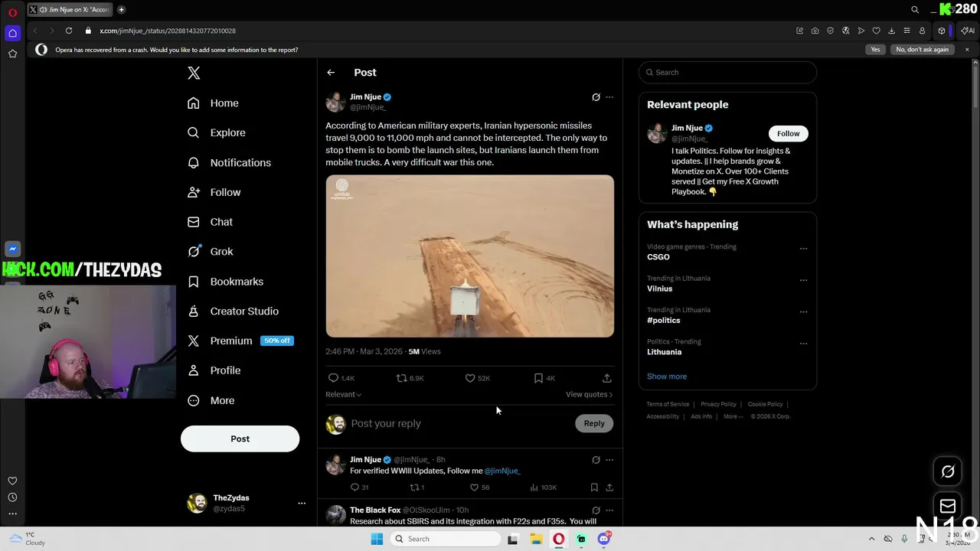Viewport: 980px width, 551px height.
Task: Like Jim Njue's reply with 56 likes
Action: coord(479,487)
